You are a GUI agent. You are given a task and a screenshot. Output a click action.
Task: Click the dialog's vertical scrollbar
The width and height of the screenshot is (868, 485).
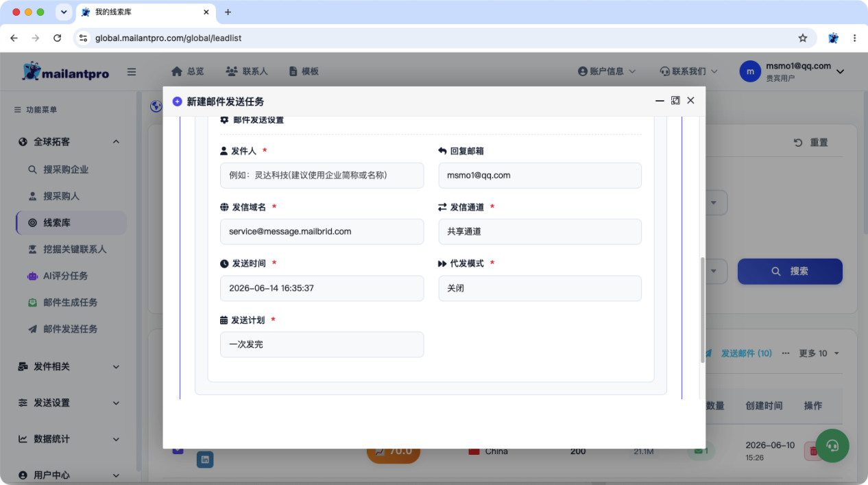tap(702, 309)
